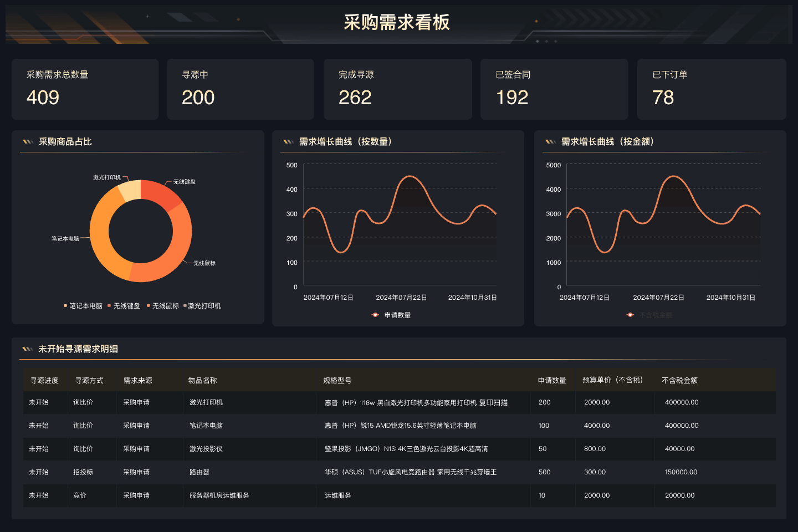Click the 无线鼠标 legend entry
The width and height of the screenshot is (798, 532).
[x=163, y=306]
